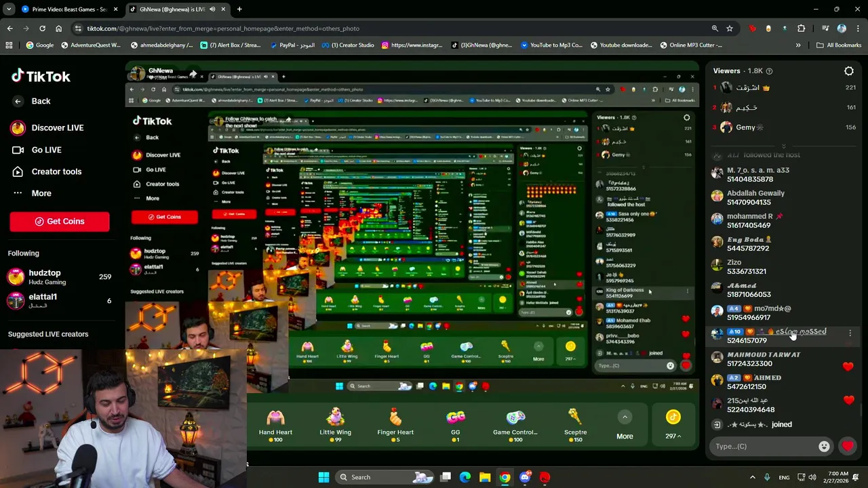Open Discord from taskbar
868x488 pixels.
tap(525, 477)
